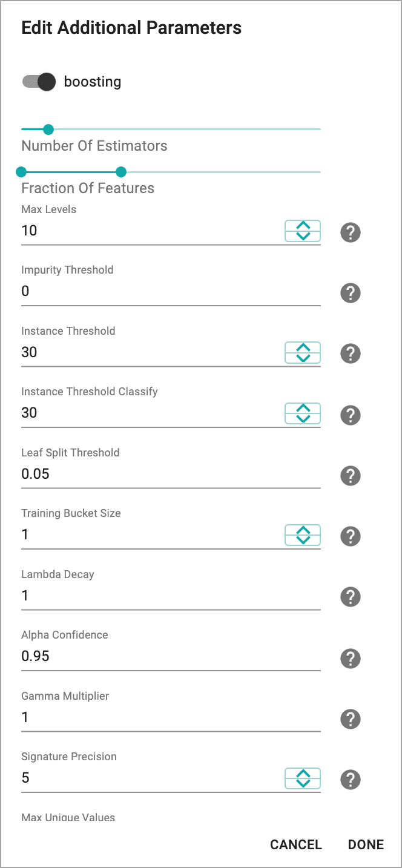Increase Max Levels with up arrow
This screenshot has width=402, height=868.
(303, 226)
